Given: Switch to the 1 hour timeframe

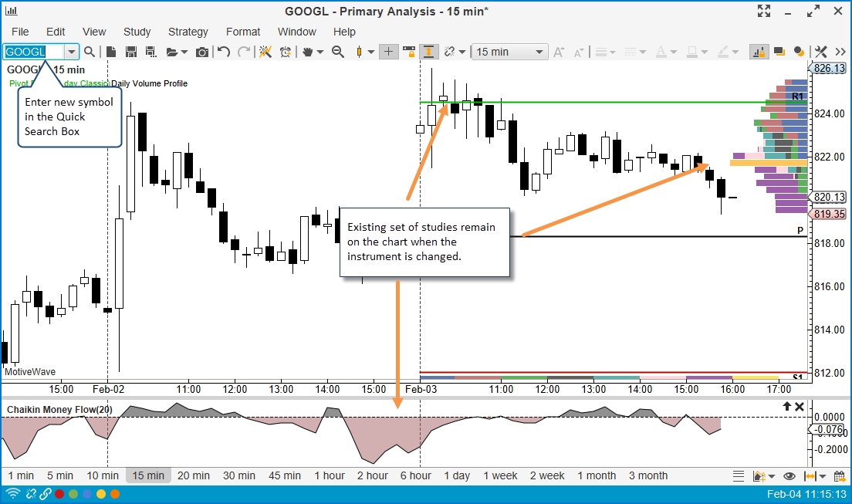Looking at the screenshot, I should coord(330,475).
